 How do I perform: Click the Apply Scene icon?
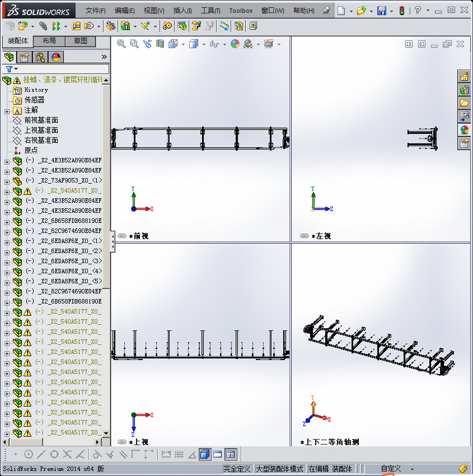point(248,44)
